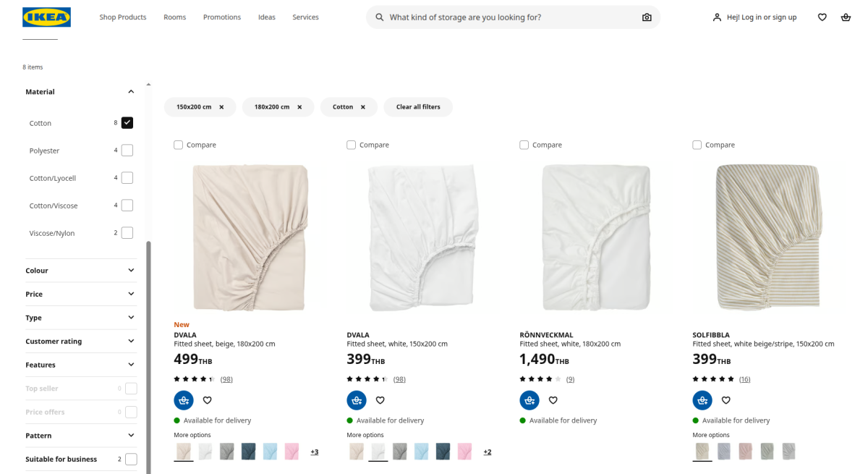Check the Suitable for business filter
The height and width of the screenshot is (474, 868).
(x=131, y=460)
